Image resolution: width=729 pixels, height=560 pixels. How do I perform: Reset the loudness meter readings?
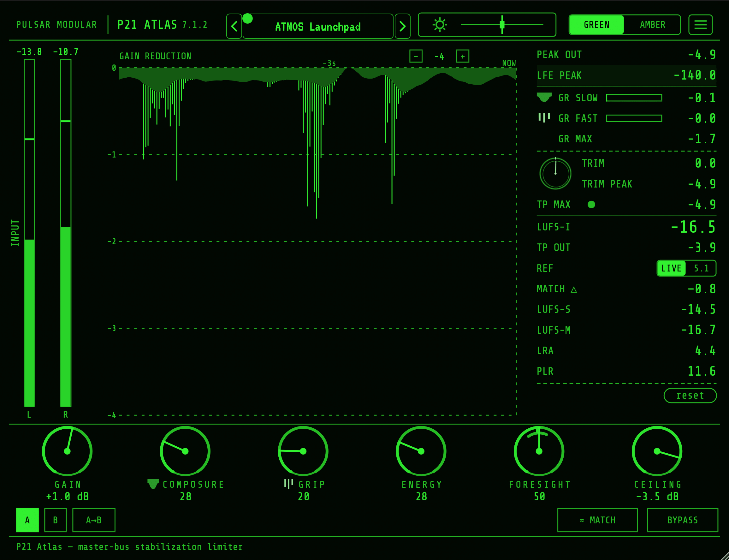tap(690, 396)
